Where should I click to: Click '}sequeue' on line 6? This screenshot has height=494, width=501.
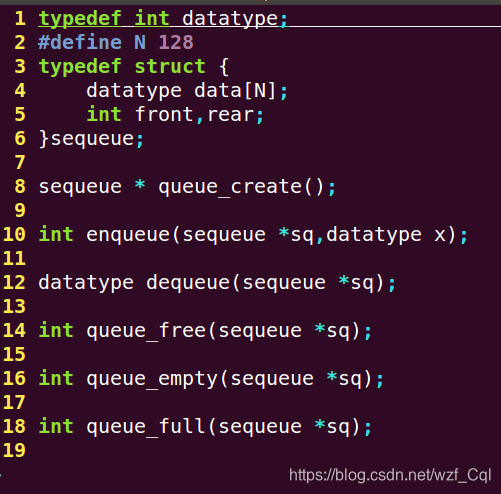(x=87, y=138)
